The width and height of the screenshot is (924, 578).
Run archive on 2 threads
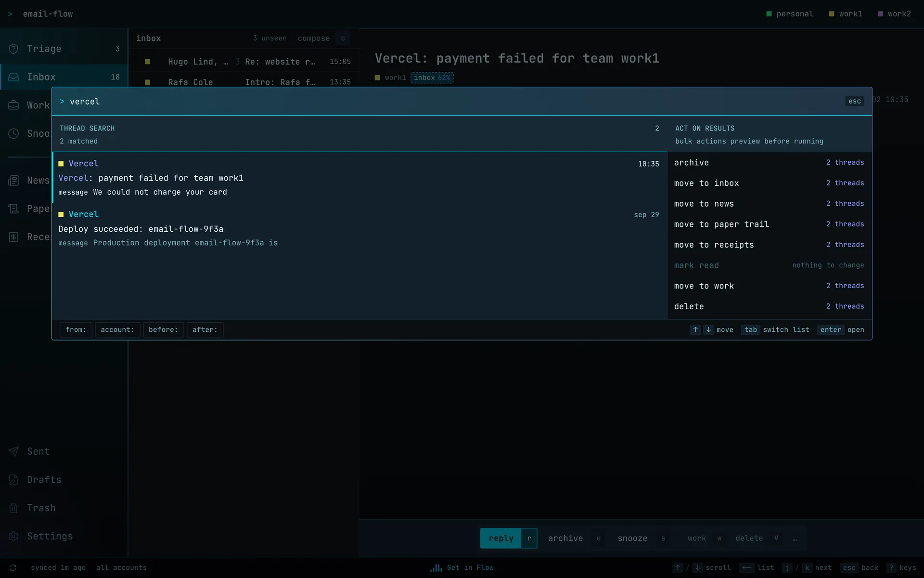pyautogui.click(x=770, y=163)
